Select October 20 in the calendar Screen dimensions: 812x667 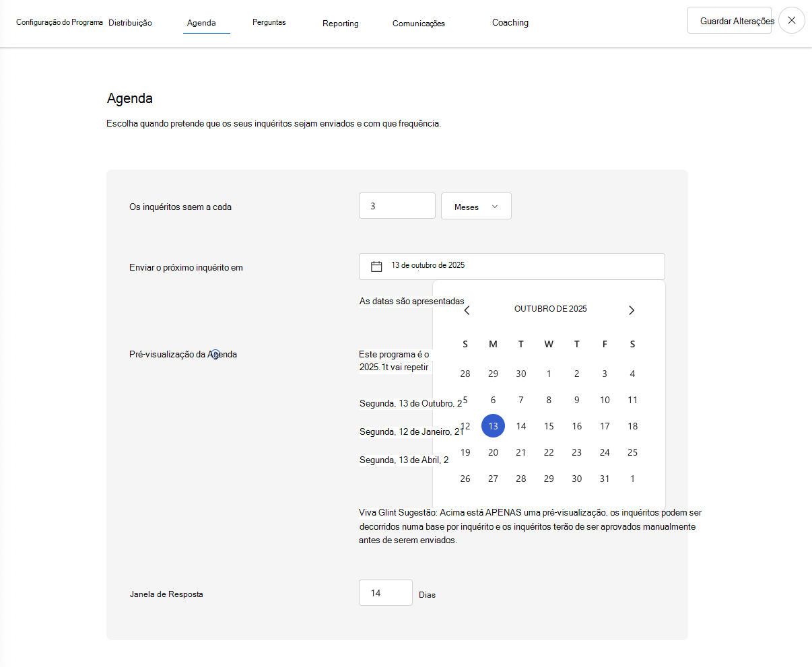tap(493, 452)
